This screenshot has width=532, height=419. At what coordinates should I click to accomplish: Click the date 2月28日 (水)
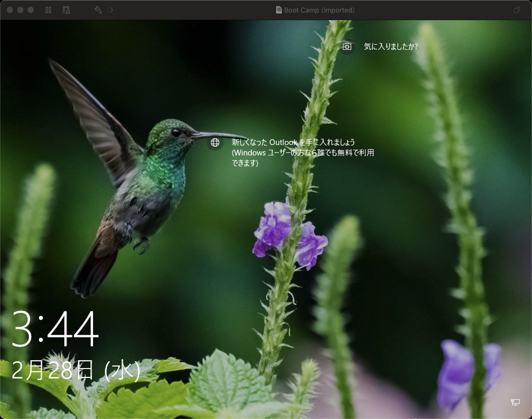tap(76, 370)
